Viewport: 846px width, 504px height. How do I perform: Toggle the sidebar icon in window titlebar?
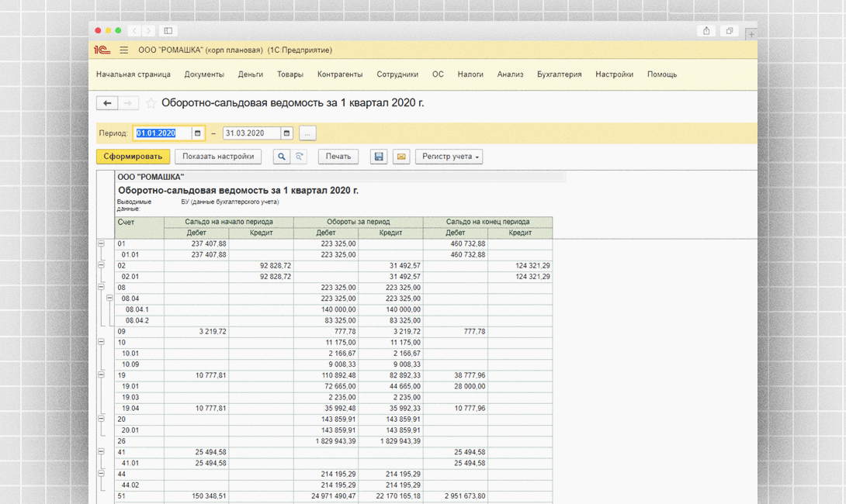(x=168, y=31)
